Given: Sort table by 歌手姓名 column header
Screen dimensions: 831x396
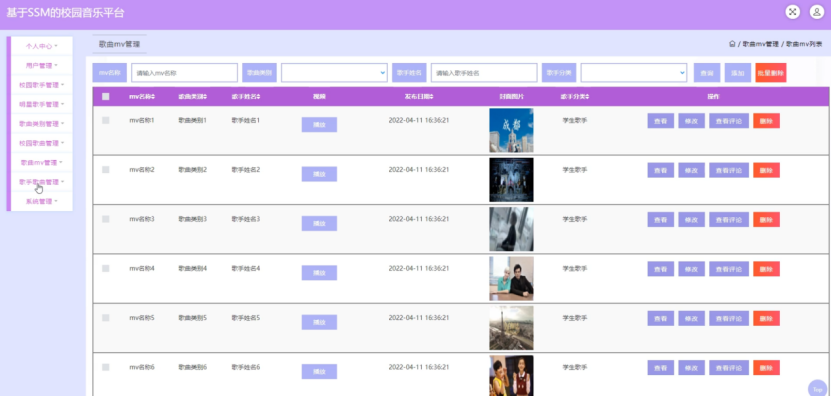Looking at the screenshot, I should [x=245, y=96].
